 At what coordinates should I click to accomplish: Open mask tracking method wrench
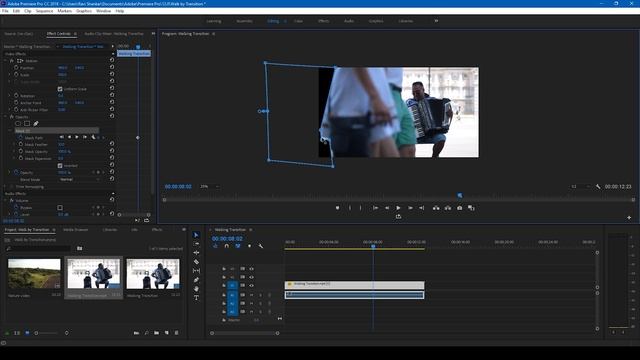click(x=93, y=137)
